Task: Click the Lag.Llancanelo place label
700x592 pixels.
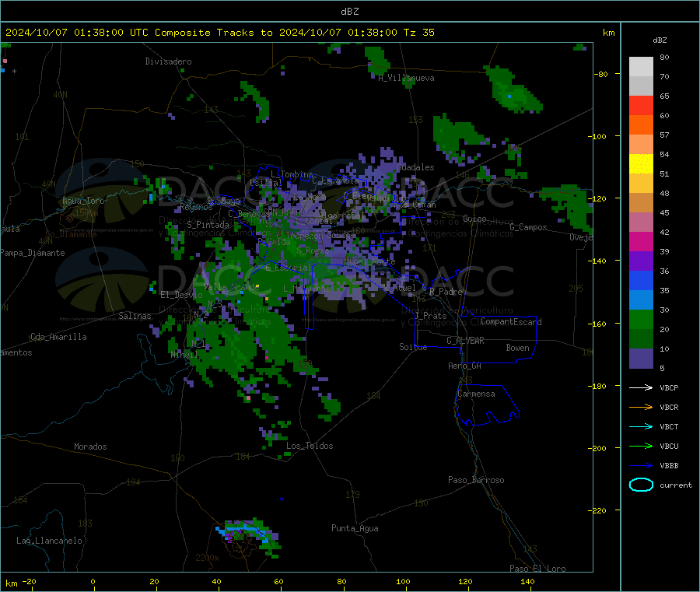Action: point(49,541)
